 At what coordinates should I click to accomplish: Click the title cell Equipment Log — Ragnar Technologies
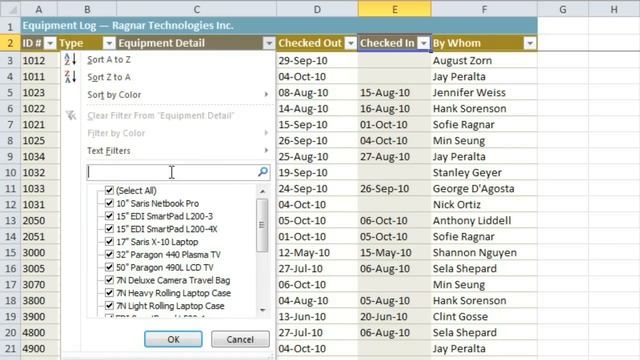coord(279,26)
